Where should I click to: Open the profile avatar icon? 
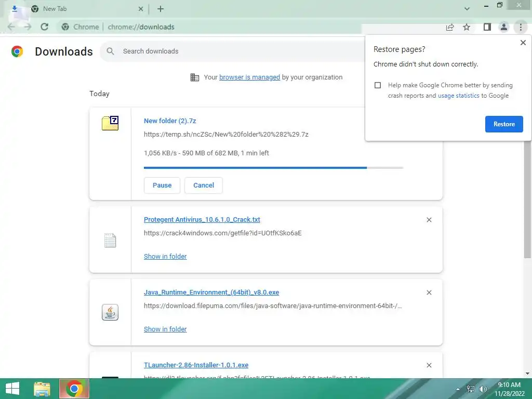[504, 27]
